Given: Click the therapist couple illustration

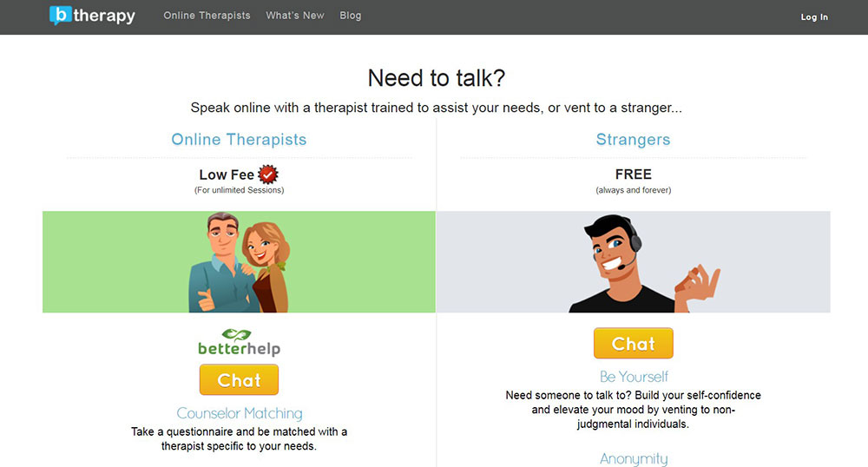Looking at the screenshot, I should coord(240,262).
